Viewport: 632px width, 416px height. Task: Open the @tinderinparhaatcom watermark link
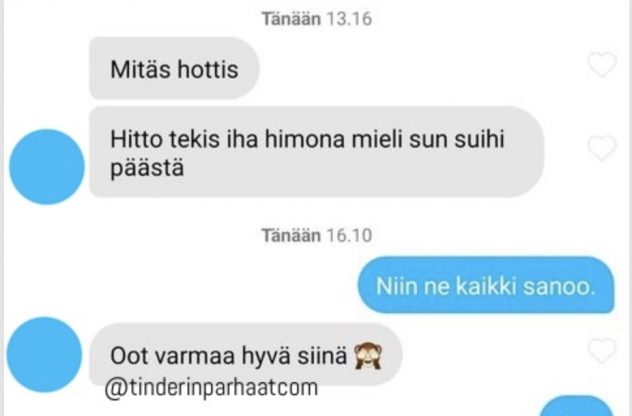click(211, 388)
